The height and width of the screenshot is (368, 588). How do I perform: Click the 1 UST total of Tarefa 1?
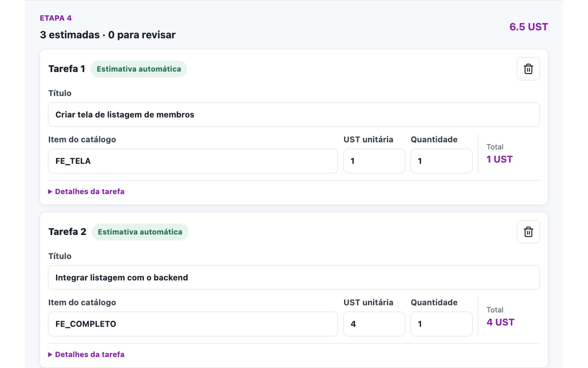499,159
